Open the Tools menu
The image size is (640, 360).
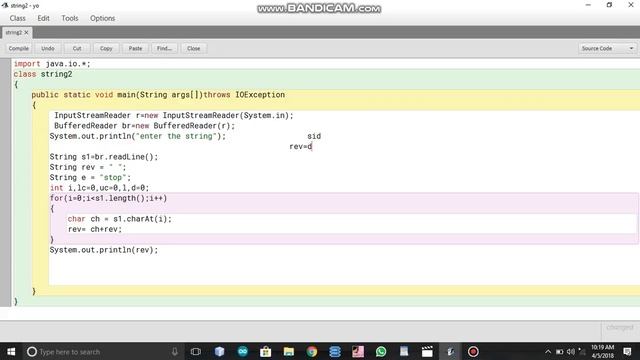[70, 18]
